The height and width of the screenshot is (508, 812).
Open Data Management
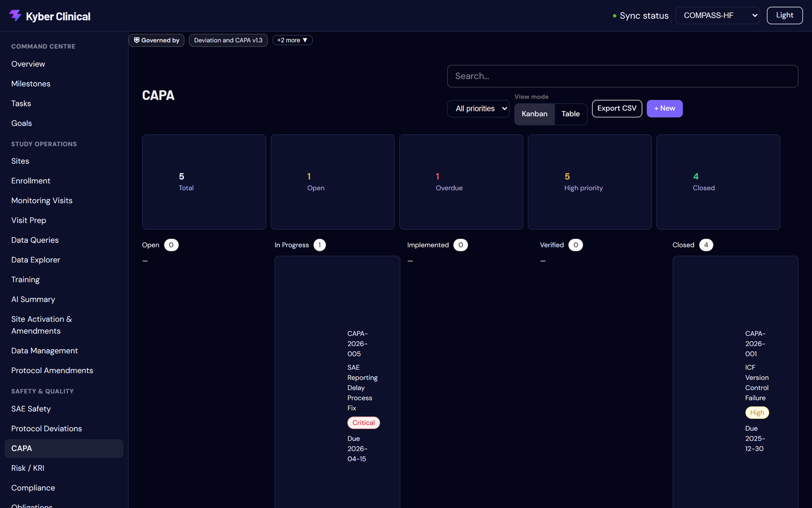tap(64, 351)
